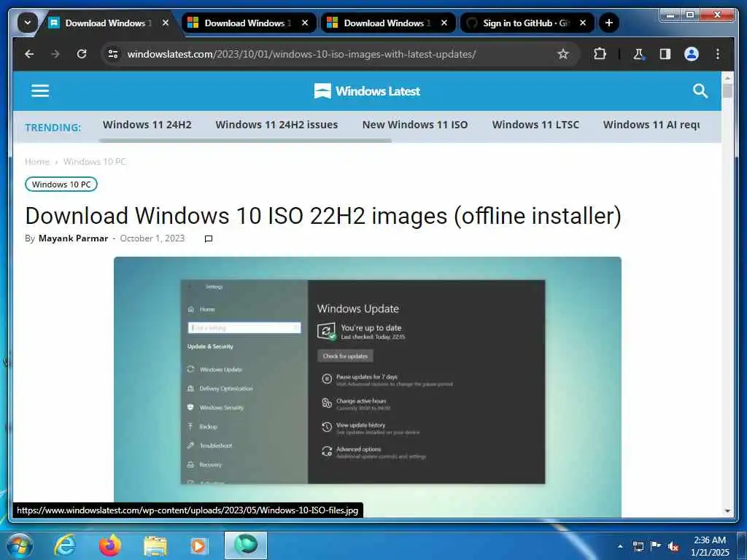Open the Windows Start menu
Screen dimensions: 747x560
[19, 545]
